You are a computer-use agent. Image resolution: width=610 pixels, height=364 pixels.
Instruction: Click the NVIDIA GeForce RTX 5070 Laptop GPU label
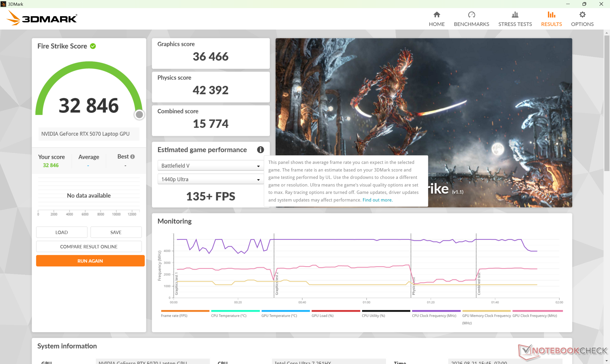[85, 134]
